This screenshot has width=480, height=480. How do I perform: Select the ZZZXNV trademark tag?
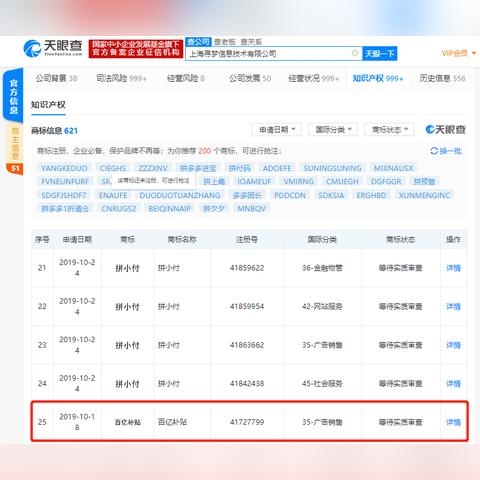pyautogui.click(x=153, y=168)
